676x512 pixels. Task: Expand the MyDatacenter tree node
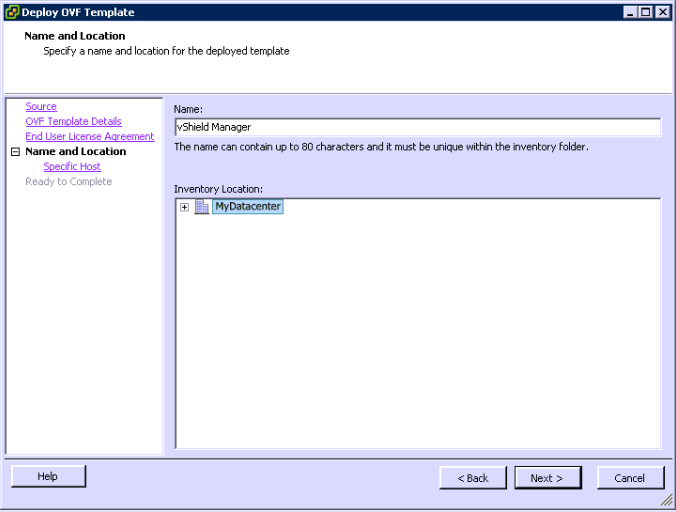[x=184, y=207]
